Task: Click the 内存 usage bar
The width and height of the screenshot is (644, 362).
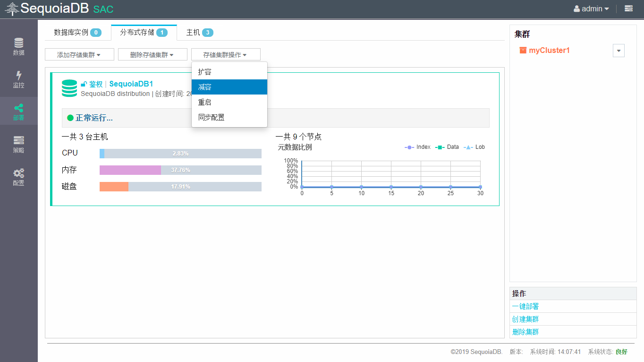Action: 180,170
